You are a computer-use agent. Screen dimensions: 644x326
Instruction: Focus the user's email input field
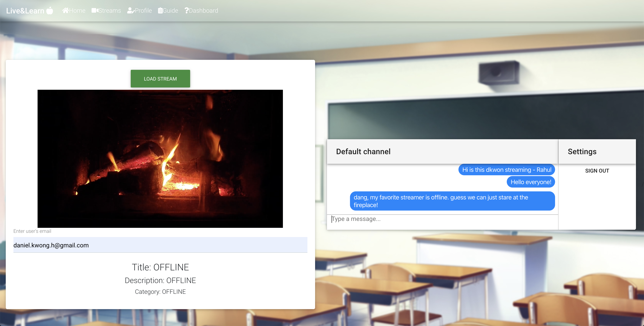[x=160, y=245]
